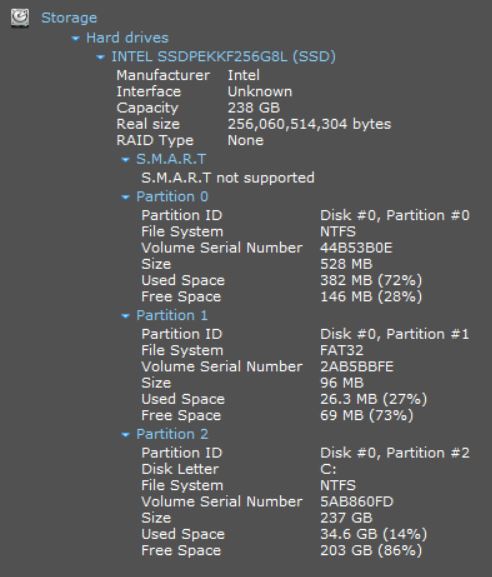Select the S.M.A.R.T heading
This screenshot has height=577, width=492.
coord(171,159)
